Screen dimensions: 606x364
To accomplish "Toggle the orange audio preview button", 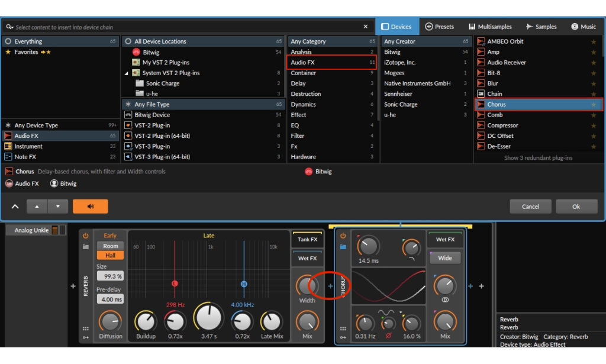I will pos(91,207).
